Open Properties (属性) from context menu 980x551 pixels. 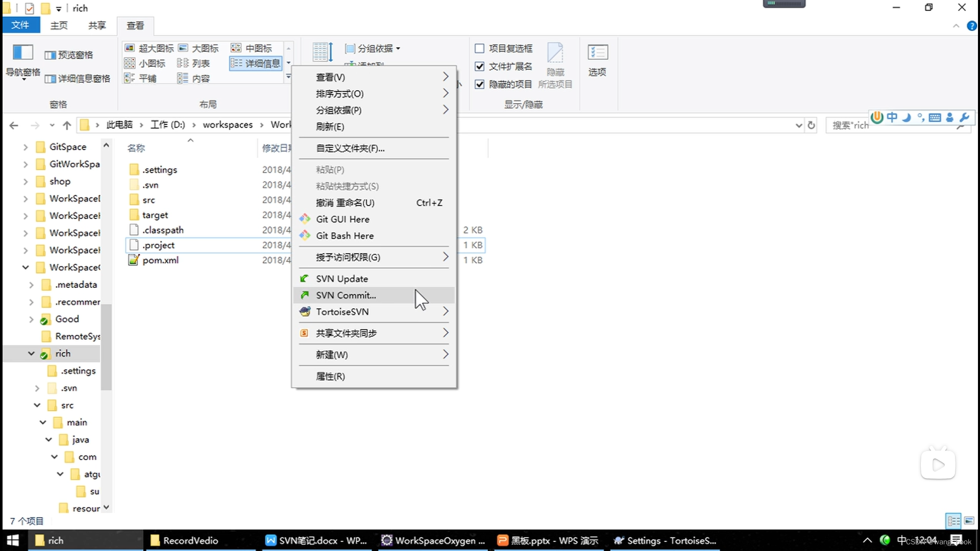tap(374, 377)
